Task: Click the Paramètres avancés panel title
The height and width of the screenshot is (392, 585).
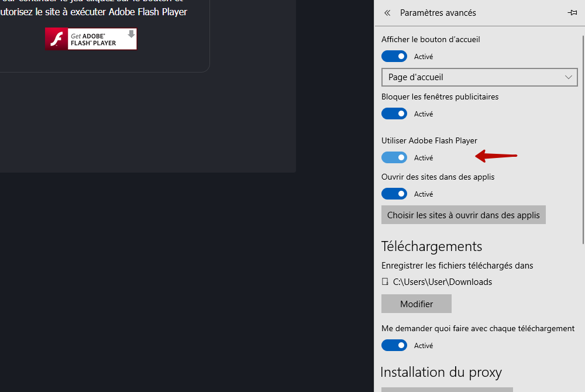Action: click(x=438, y=13)
